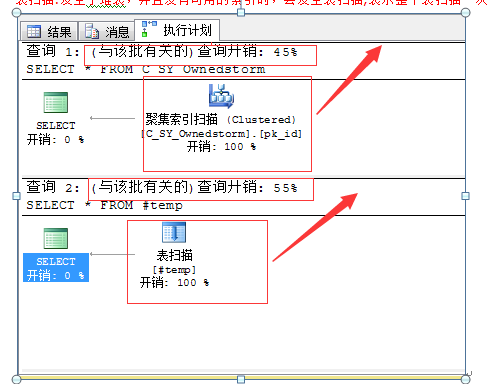Click query cost 55% text in 查询 2
This screenshot has height=384, width=491.
coord(194,188)
